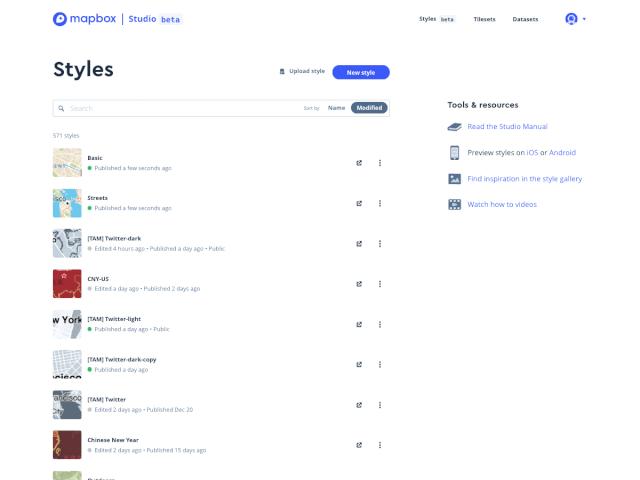Open the Android preview link
Screen dimensions: 640x480
click(562, 153)
